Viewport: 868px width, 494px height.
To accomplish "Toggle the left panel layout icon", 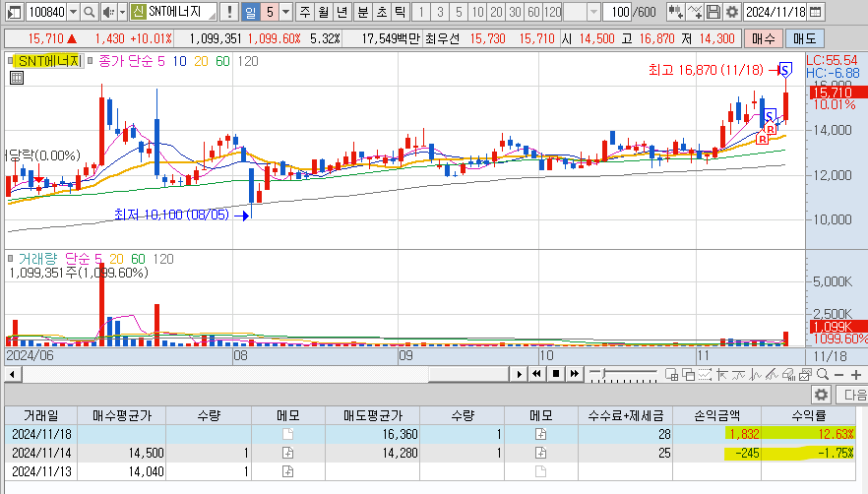I will [x=15, y=12].
